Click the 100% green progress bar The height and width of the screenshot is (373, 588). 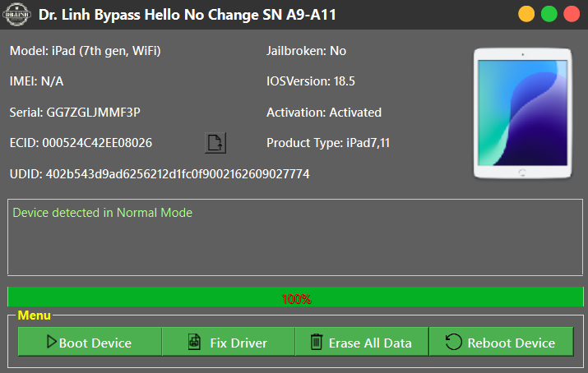pyautogui.click(x=295, y=297)
